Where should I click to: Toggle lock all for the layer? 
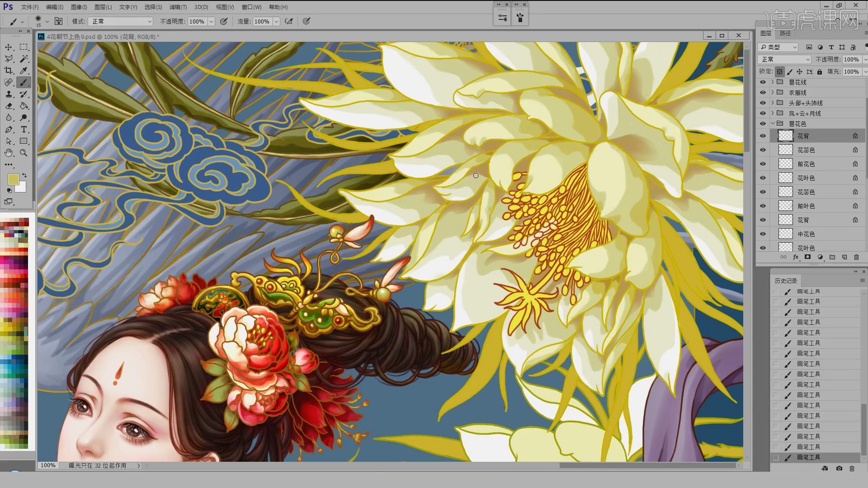point(820,71)
